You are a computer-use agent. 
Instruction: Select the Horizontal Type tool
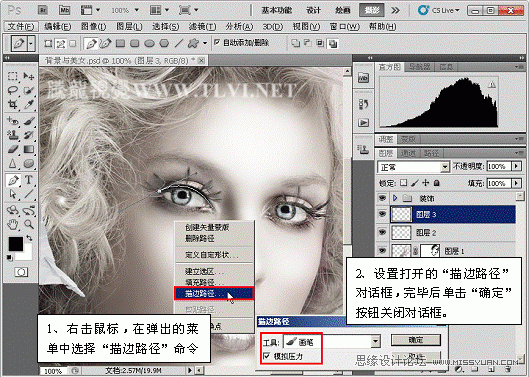click(29, 180)
